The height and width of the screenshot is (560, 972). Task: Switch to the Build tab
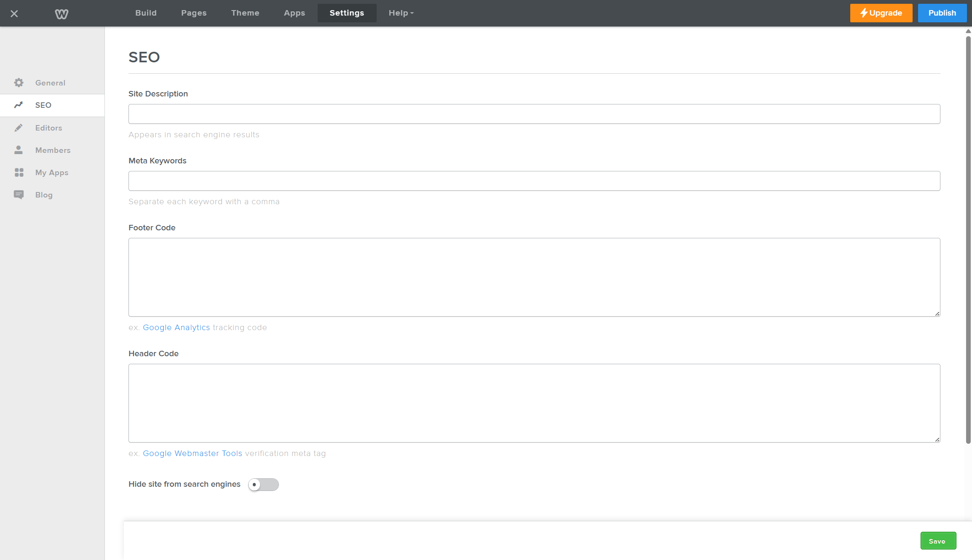click(x=146, y=13)
